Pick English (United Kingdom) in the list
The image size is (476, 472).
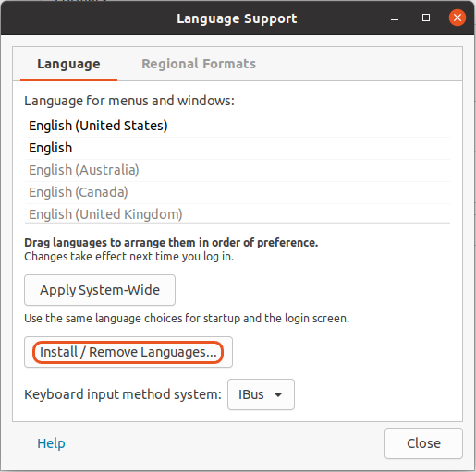[238, 213]
